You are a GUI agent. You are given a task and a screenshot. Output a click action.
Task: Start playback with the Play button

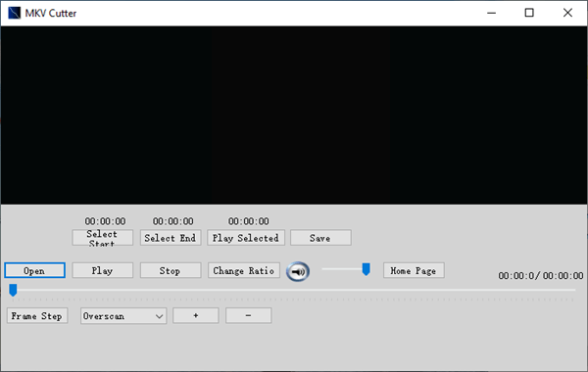tap(102, 270)
